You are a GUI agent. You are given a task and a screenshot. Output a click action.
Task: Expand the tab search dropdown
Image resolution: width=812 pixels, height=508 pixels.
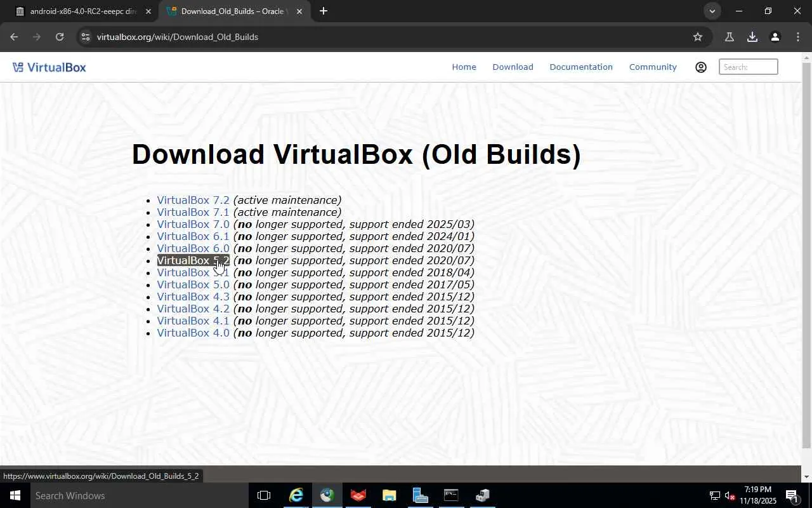pyautogui.click(x=712, y=11)
